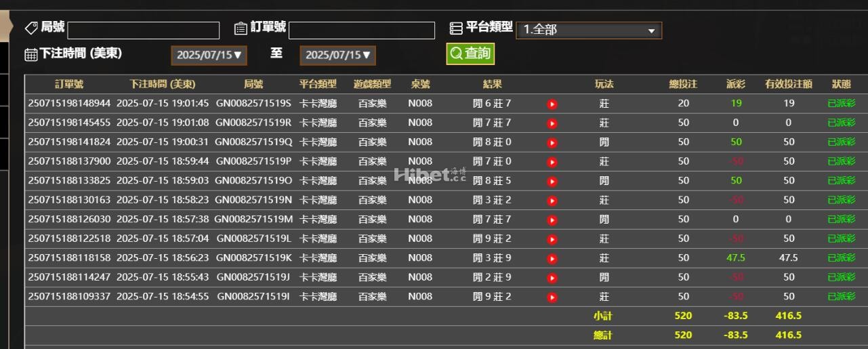
Task: Click the 小計 valid bet value 416.5
Action: 789,316
